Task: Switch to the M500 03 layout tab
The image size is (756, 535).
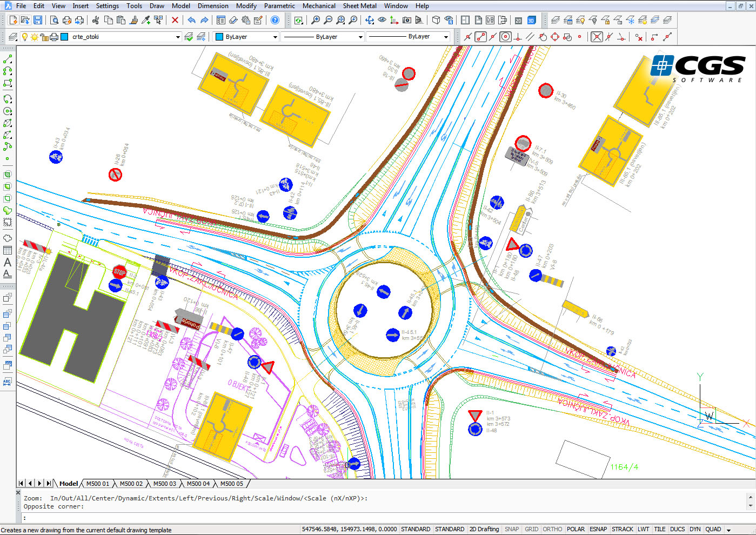Action: [164, 484]
